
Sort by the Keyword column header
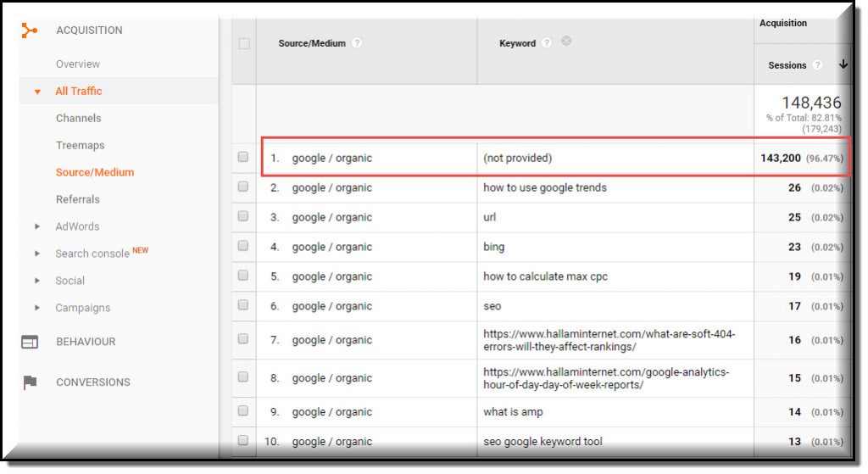[518, 43]
